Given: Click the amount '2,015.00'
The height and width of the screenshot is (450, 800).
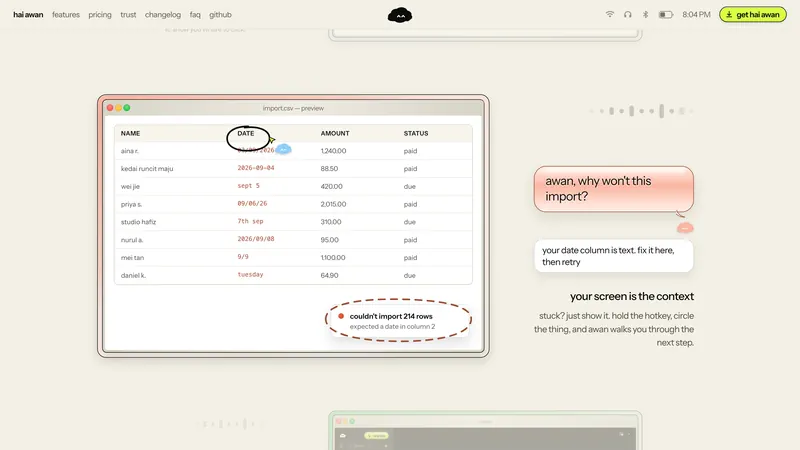Looking at the screenshot, I should click(333, 204).
